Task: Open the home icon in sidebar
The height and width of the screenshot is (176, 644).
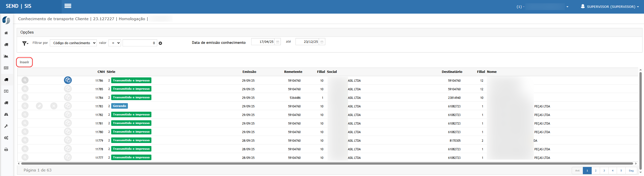Action: 6,33
